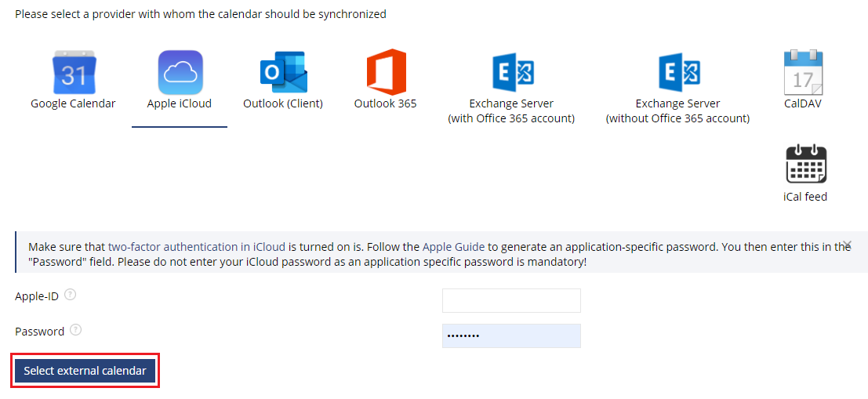Click the Outlook (Client) label
Viewport: 868px width, 399px height.
pos(283,103)
